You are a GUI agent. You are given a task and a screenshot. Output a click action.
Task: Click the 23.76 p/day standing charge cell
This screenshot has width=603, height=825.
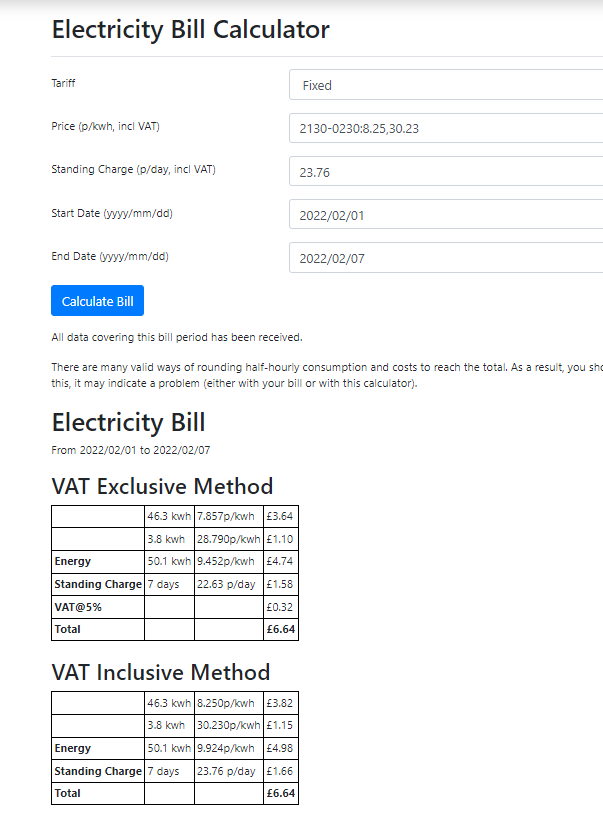click(x=228, y=771)
